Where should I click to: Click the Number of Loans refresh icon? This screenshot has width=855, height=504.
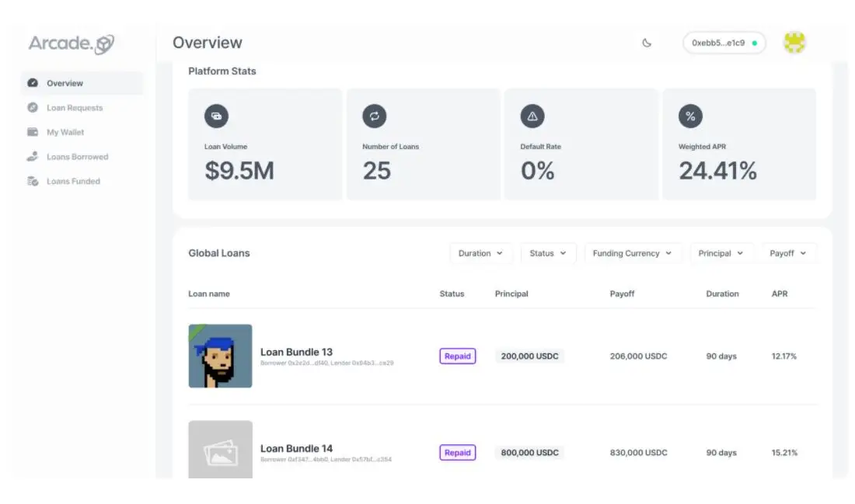tap(374, 116)
